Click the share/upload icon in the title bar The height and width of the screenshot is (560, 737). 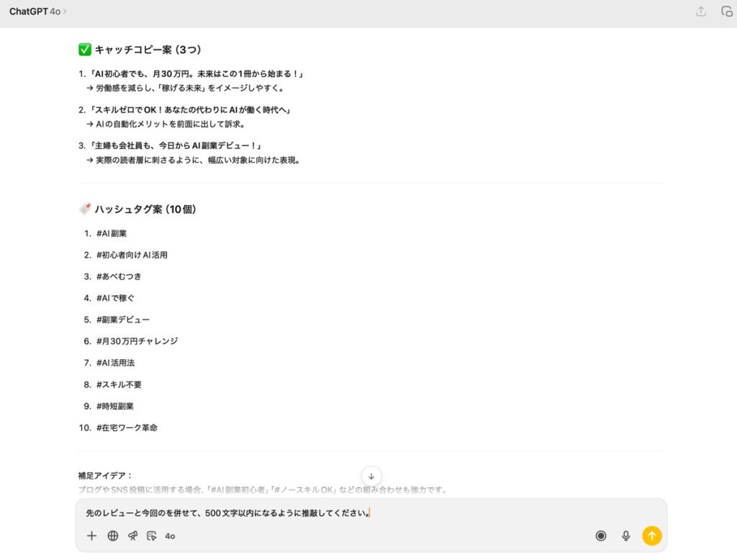(x=700, y=12)
